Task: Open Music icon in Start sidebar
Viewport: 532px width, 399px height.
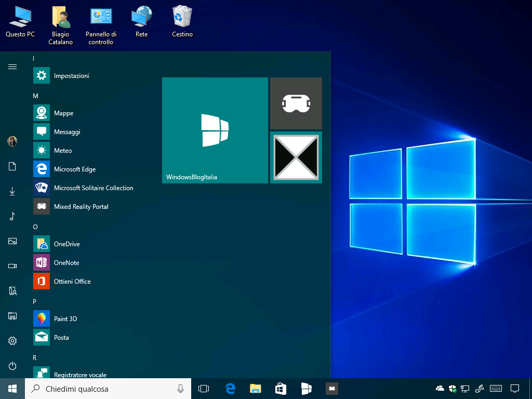Action: 12,216
